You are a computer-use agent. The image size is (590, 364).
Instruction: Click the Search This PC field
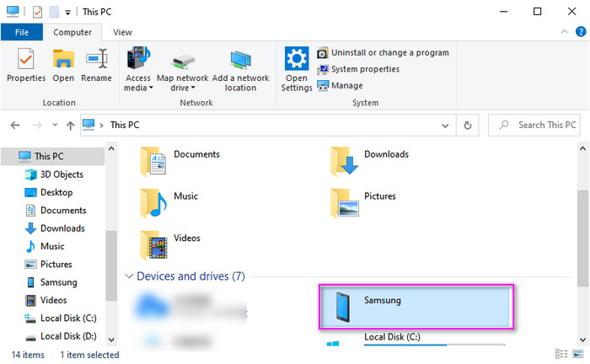(x=534, y=126)
